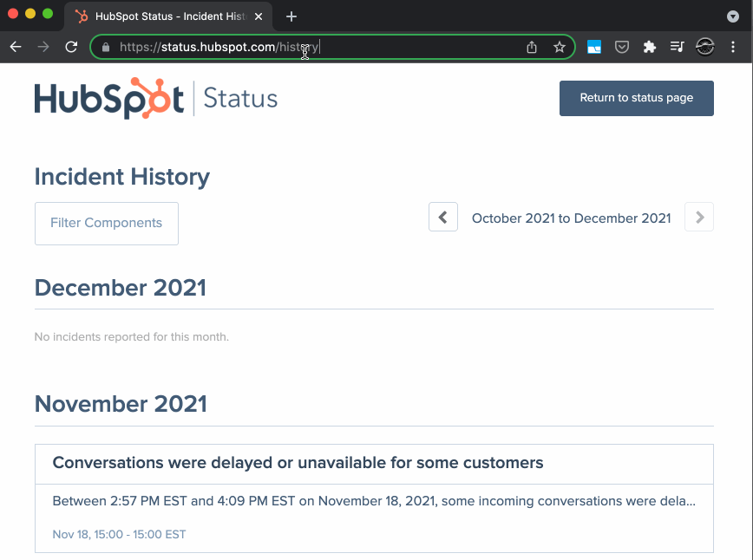Bookmark this page with the star
Screen dimensions: 753x560
click(x=559, y=47)
